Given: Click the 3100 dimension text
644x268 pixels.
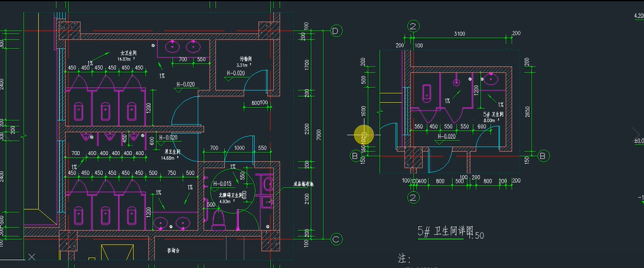Looking at the screenshot, I should click(460, 34).
